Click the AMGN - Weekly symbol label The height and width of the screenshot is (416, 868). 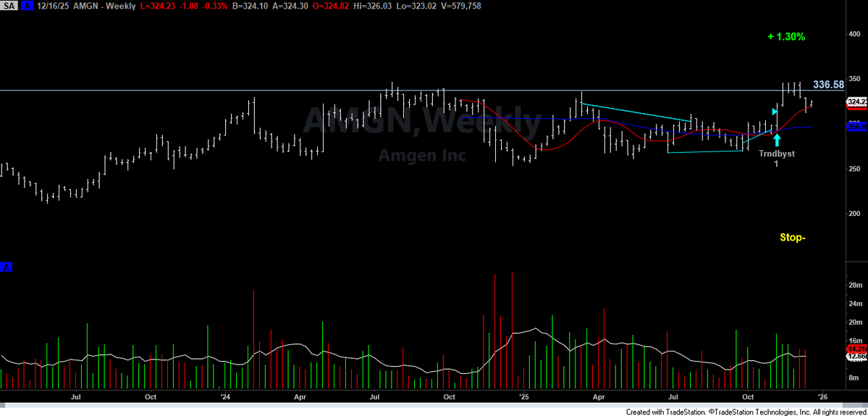[104, 6]
